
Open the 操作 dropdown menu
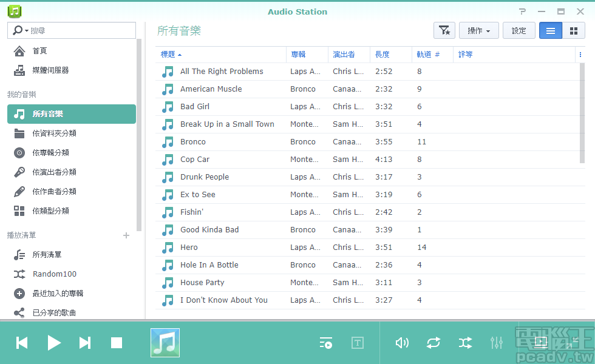[478, 30]
